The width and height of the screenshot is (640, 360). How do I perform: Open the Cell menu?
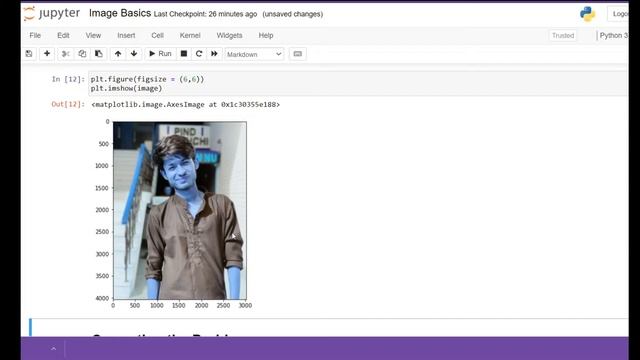158,36
